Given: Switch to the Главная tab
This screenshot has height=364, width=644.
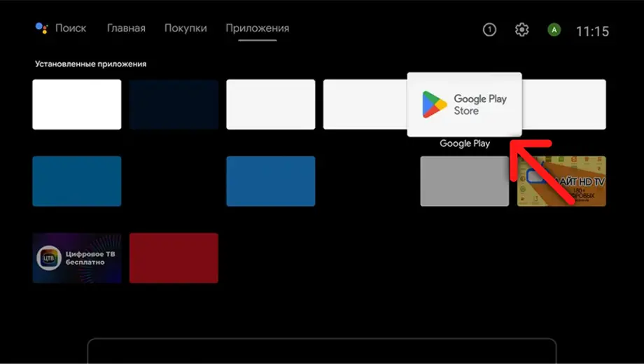Looking at the screenshot, I should [x=126, y=28].
